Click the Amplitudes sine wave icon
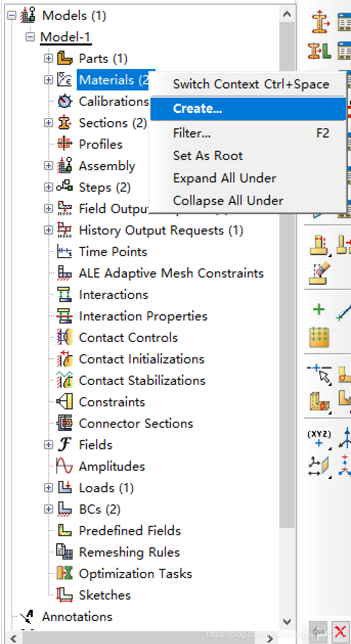This screenshot has width=351, height=644. [64, 466]
